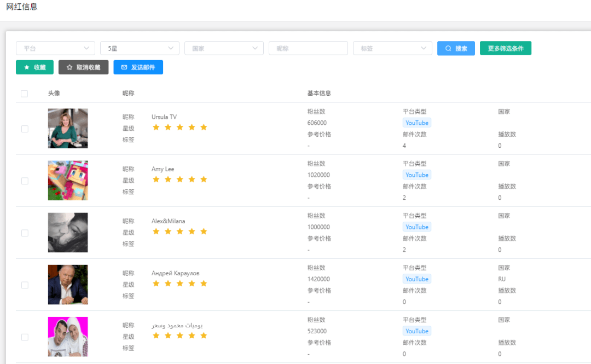Click the Ursula TV avatar thumbnail
The width and height of the screenshot is (591, 364).
(x=68, y=129)
